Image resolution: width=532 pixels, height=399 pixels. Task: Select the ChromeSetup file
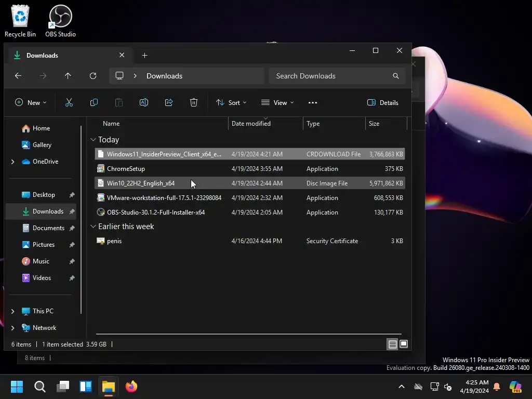coord(250,169)
